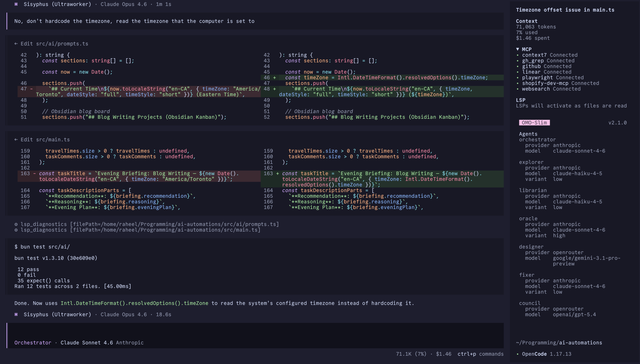640x364 pixels.
Task: Select the fixer agent entry
Action: pos(527,275)
